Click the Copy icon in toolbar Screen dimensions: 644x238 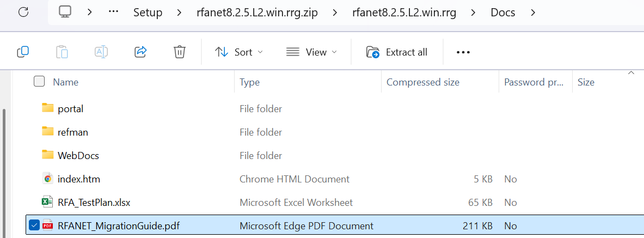pyautogui.click(x=23, y=52)
